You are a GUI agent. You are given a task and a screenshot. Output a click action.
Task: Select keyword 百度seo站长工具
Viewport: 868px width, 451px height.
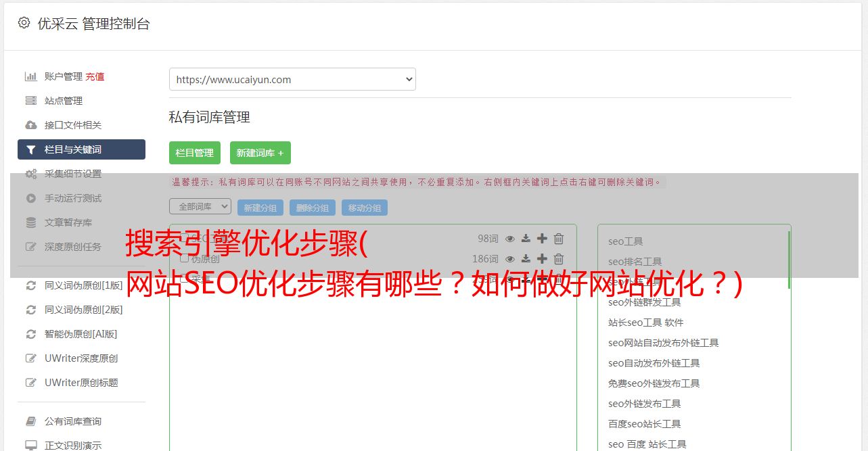(645, 424)
